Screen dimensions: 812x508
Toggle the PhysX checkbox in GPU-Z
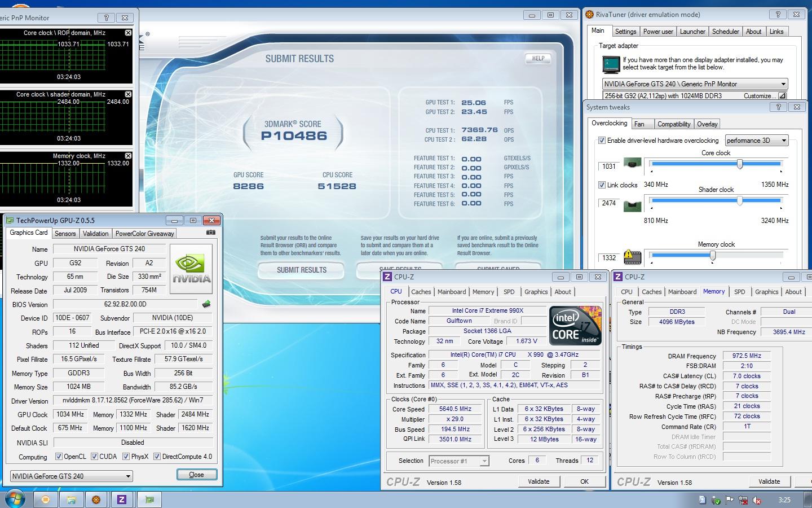tap(126, 457)
